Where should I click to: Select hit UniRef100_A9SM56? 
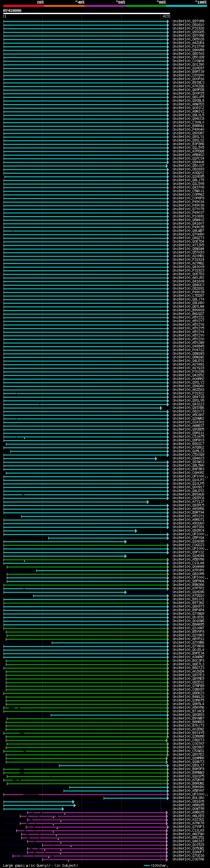click(x=188, y=509)
